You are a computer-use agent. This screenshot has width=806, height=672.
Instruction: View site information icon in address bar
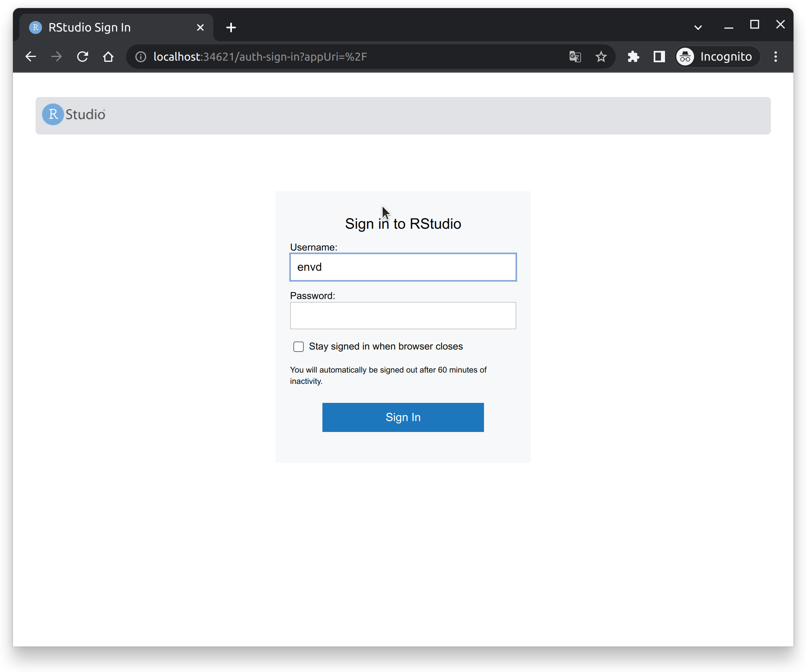click(141, 57)
